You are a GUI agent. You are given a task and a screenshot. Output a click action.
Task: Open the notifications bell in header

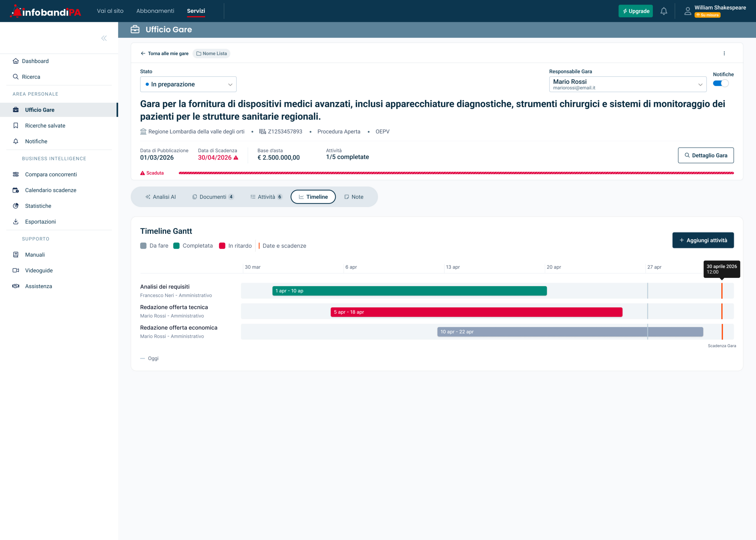coord(664,11)
